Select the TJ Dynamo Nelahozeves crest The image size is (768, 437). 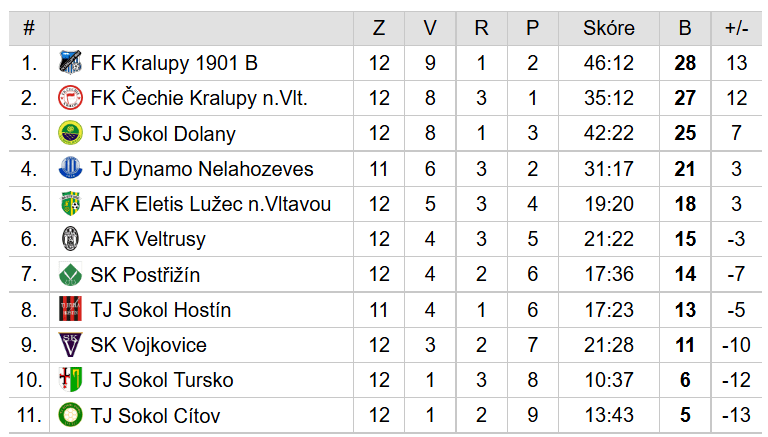tap(70, 169)
